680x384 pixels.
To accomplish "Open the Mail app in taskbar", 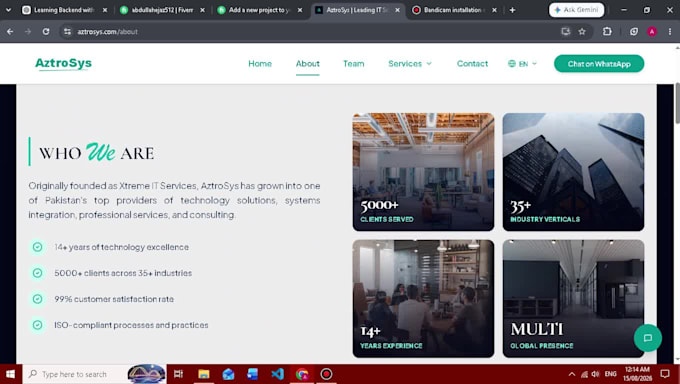I will (228, 374).
